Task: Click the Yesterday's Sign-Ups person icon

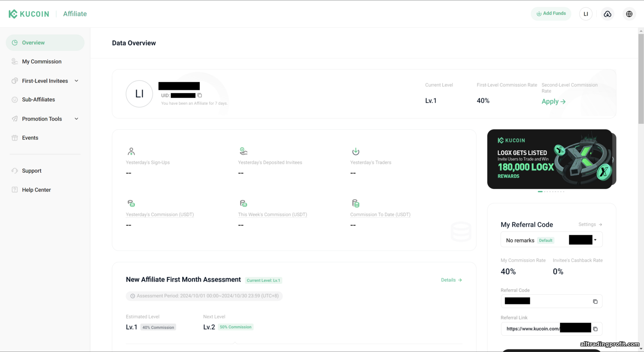Action: coord(131,152)
